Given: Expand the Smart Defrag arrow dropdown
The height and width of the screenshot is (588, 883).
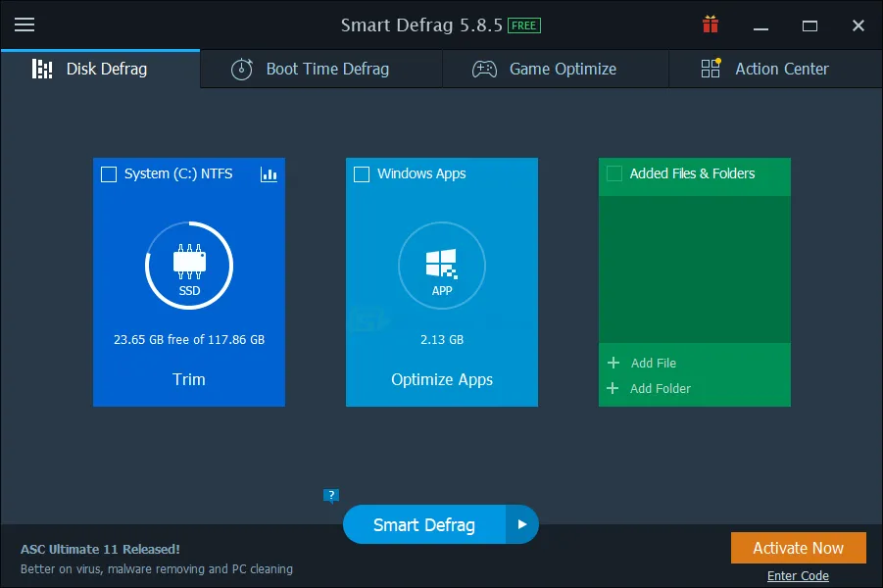Looking at the screenshot, I should [522, 524].
